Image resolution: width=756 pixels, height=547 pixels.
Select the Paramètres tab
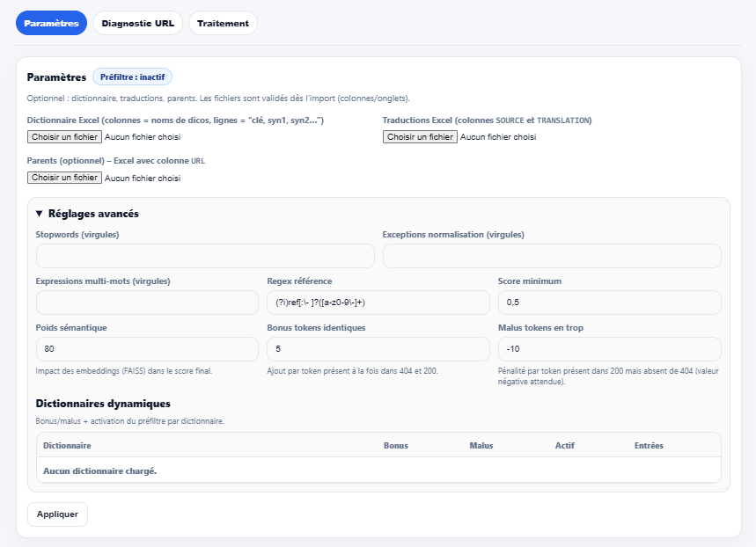click(x=51, y=23)
